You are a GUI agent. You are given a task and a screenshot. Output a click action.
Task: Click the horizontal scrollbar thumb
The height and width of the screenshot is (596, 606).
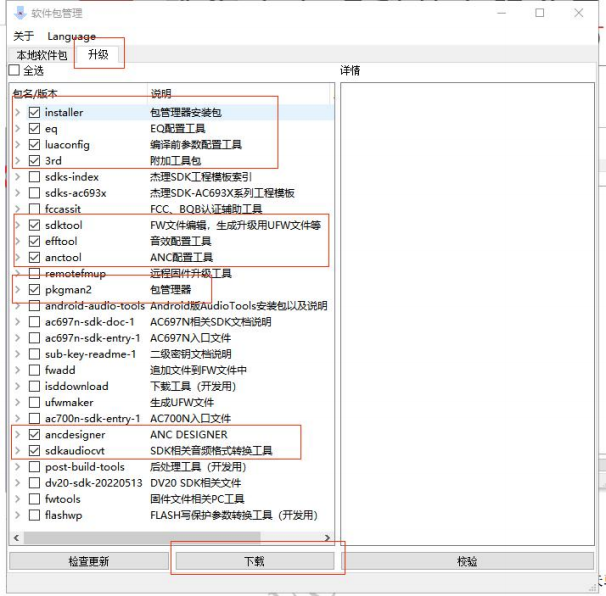point(142,538)
